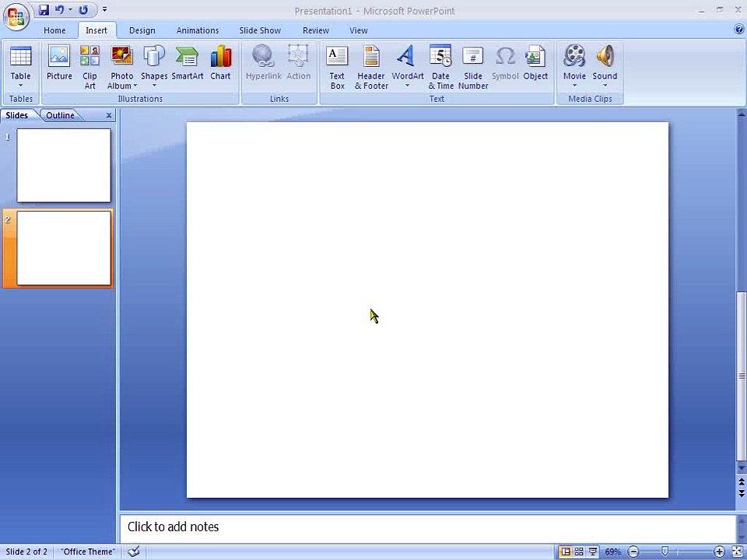Switch to the Slides pane tab

coord(16,115)
